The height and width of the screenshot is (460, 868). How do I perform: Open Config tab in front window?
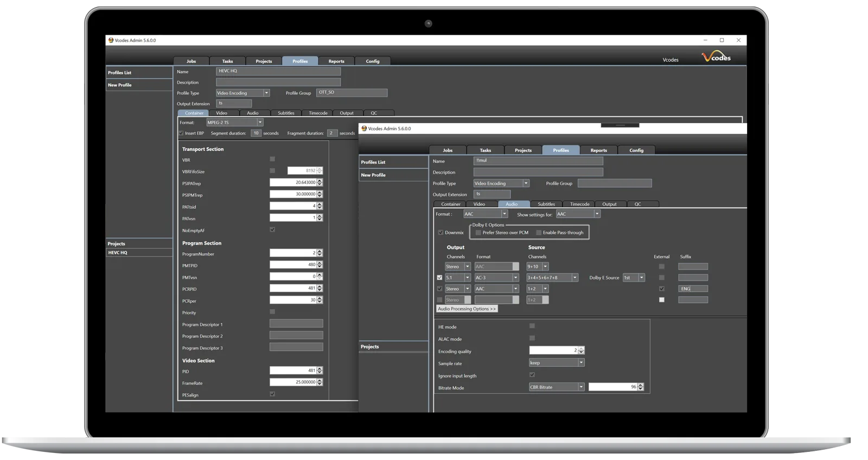636,150
